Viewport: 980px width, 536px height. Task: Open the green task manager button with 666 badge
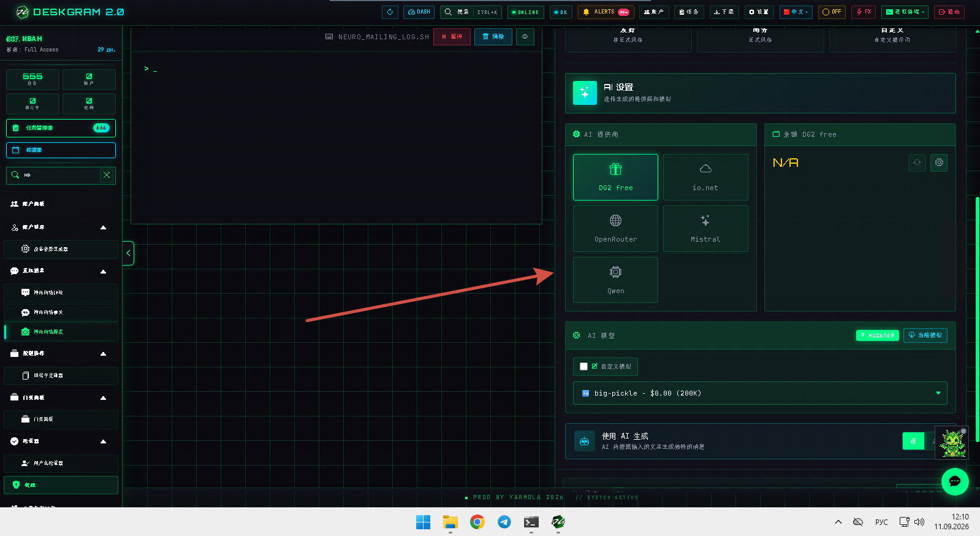[61, 128]
